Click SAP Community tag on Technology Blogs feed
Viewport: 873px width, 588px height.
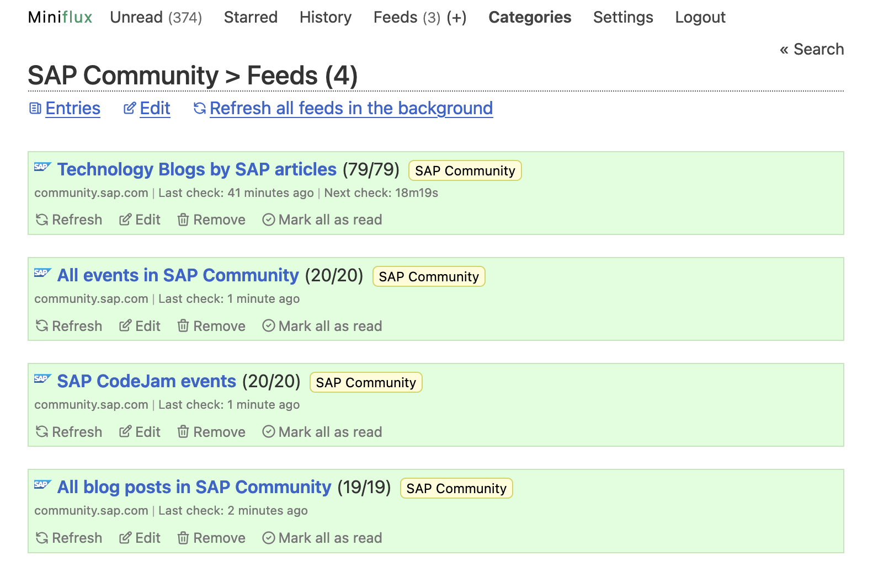[465, 170]
